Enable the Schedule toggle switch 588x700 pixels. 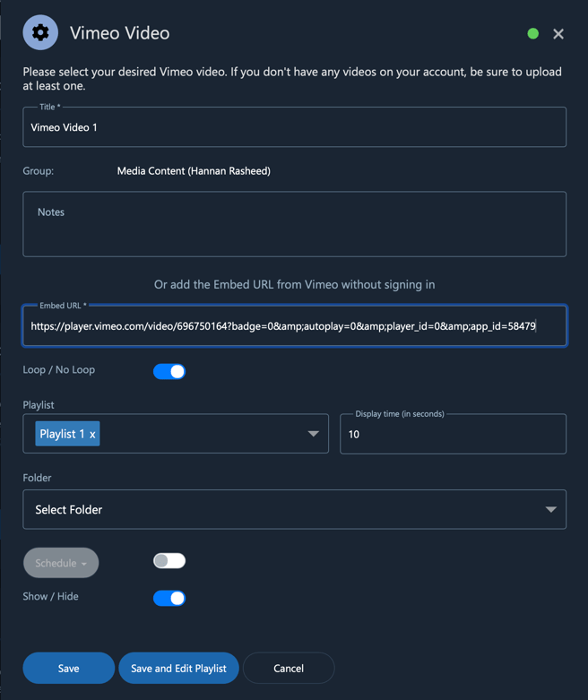pyautogui.click(x=169, y=561)
